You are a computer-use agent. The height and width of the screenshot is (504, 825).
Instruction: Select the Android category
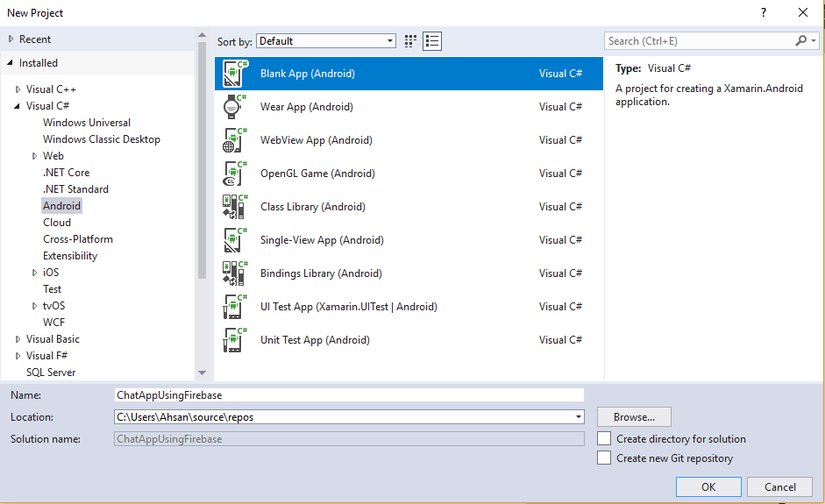click(61, 206)
